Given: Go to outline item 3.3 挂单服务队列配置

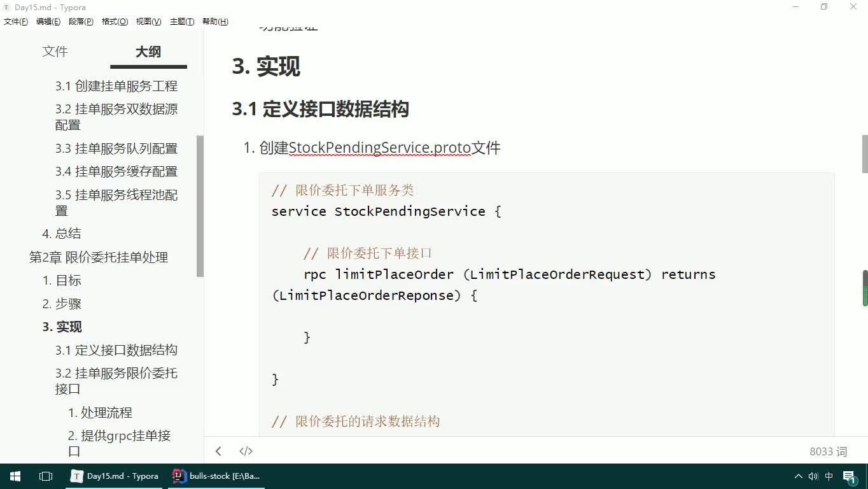Looking at the screenshot, I should click(x=116, y=148).
